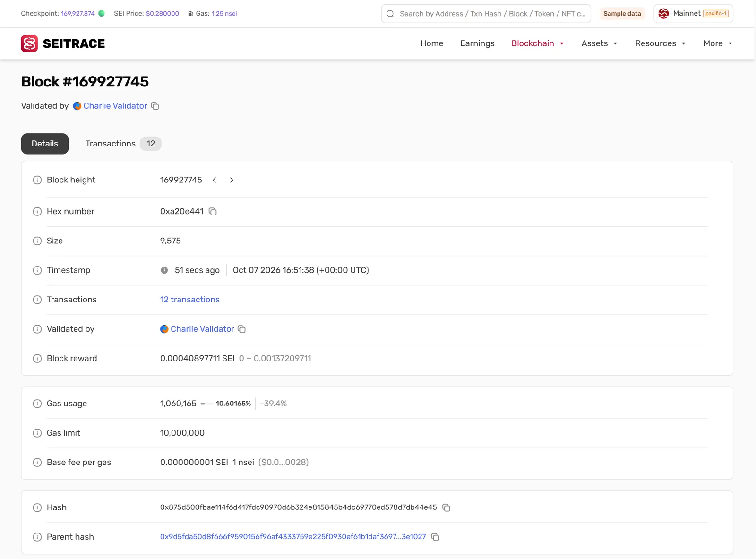Click the Sei Mainnet network logo

[x=663, y=14]
